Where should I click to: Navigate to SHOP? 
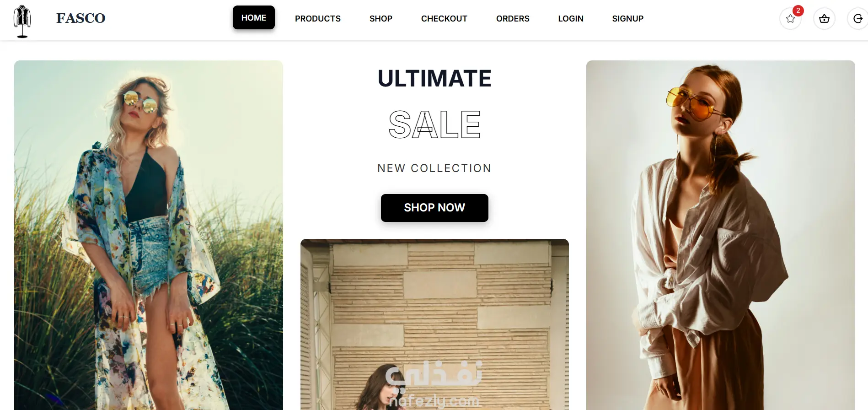pos(381,19)
